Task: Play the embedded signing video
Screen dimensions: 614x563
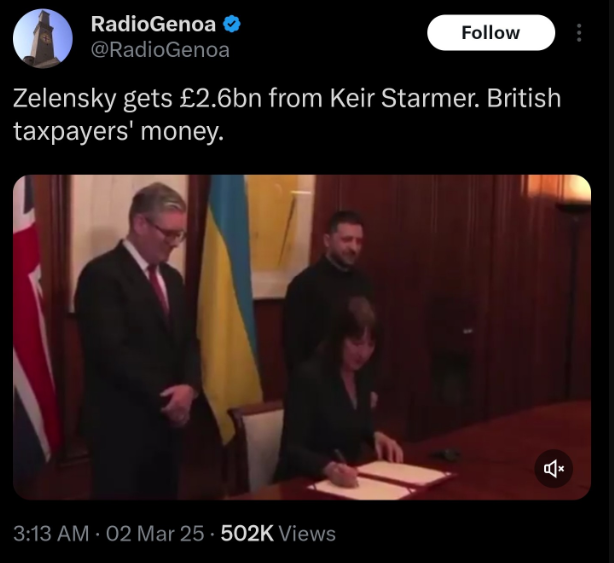Action: pos(302,337)
